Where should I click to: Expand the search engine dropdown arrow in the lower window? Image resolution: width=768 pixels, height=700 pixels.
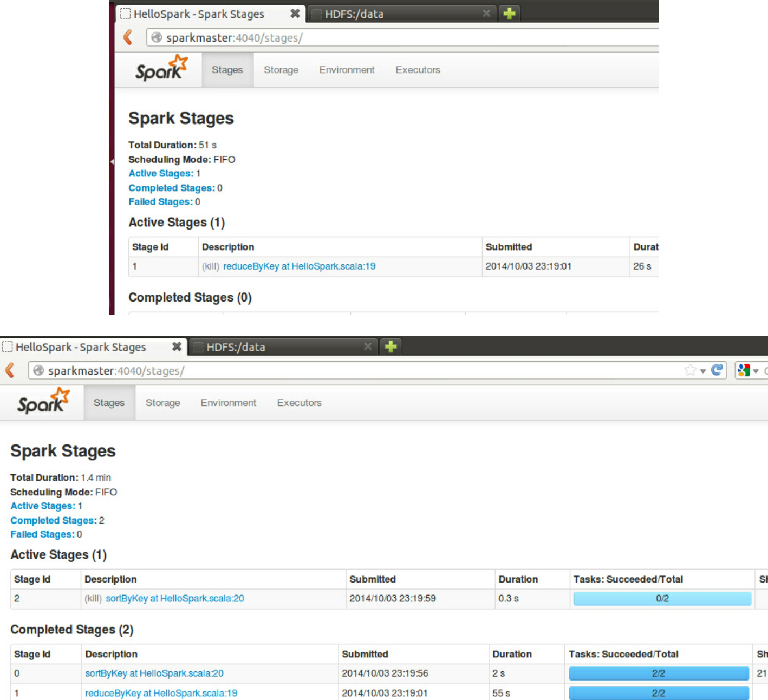[x=756, y=371]
